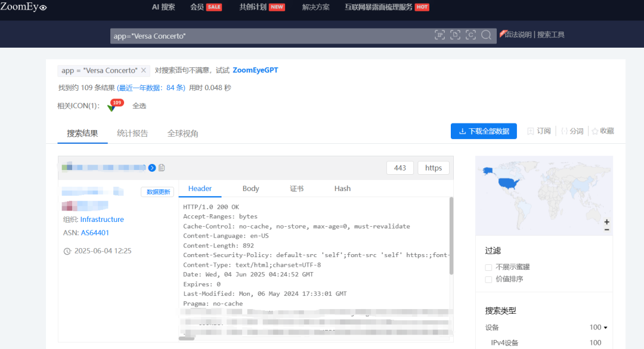Select the Hash tab
The image size is (644, 349).
pos(342,189)
